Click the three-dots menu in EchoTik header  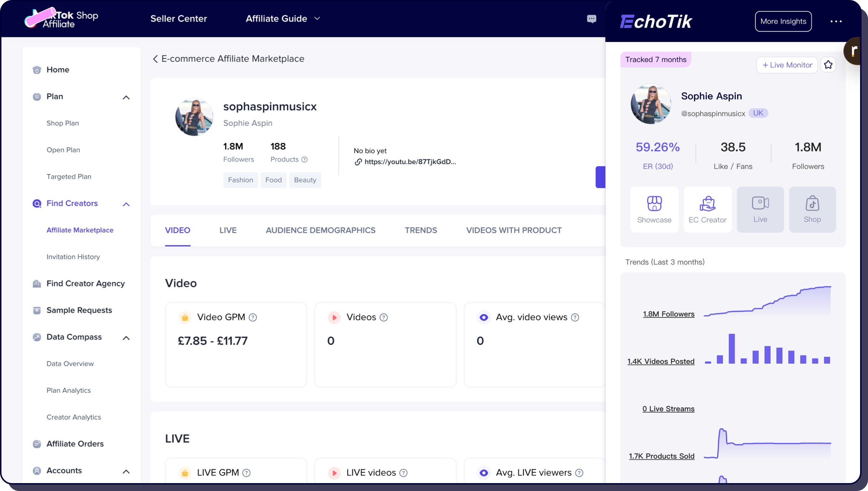point(836,22)
